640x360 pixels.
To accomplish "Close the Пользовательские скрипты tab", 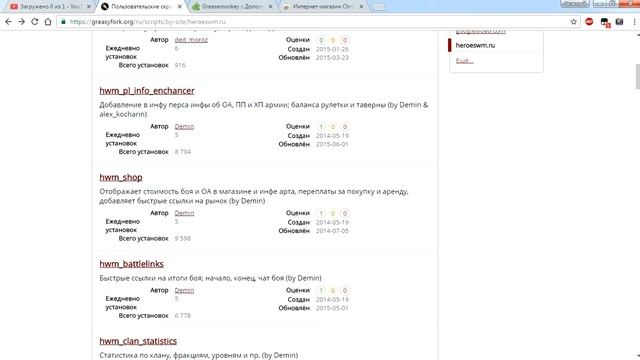I will coord(180,7).
